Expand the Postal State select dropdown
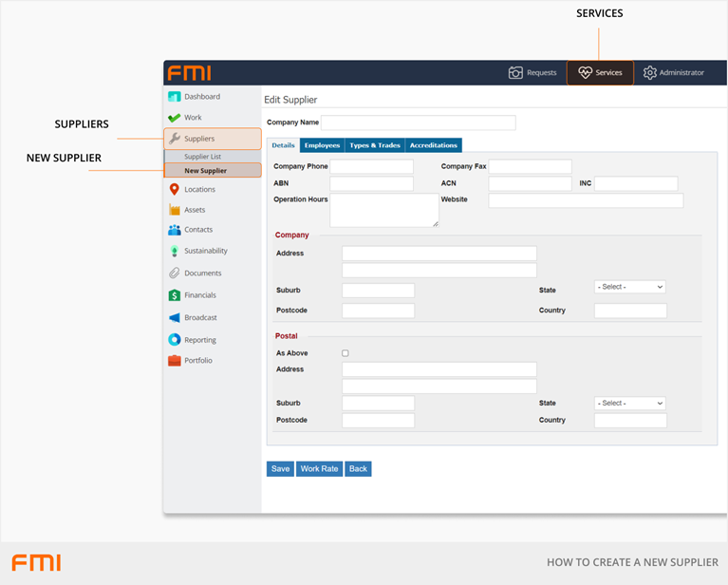 tap(630, 404)
